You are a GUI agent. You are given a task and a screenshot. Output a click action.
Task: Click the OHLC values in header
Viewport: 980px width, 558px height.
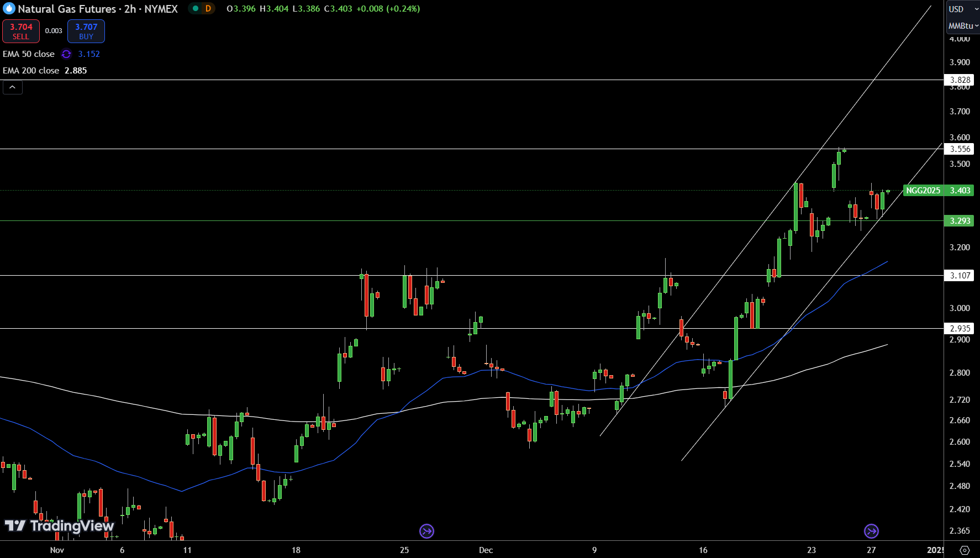pyautogui.click(x=323, y=9)
